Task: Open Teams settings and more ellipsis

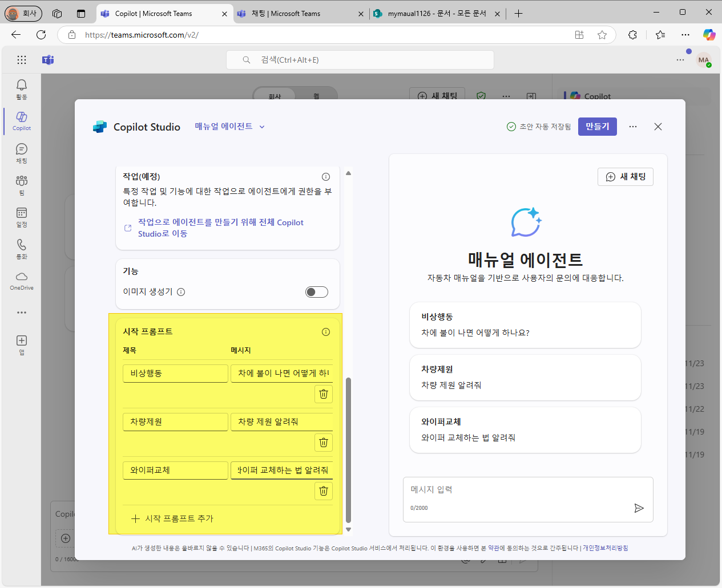Action: point(680,60)
